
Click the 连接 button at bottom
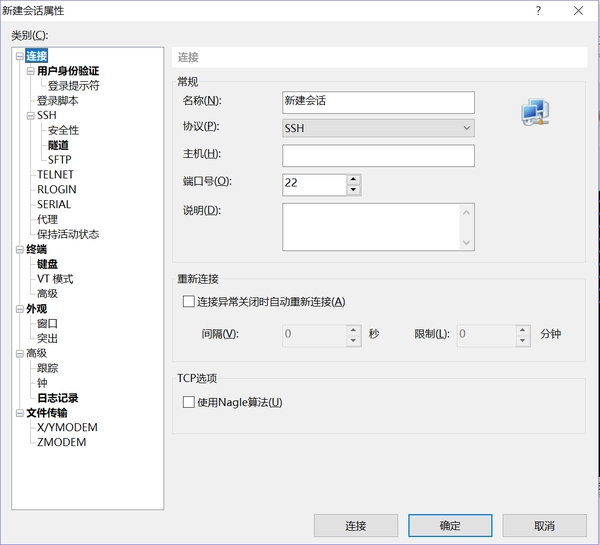coord(355,525)
